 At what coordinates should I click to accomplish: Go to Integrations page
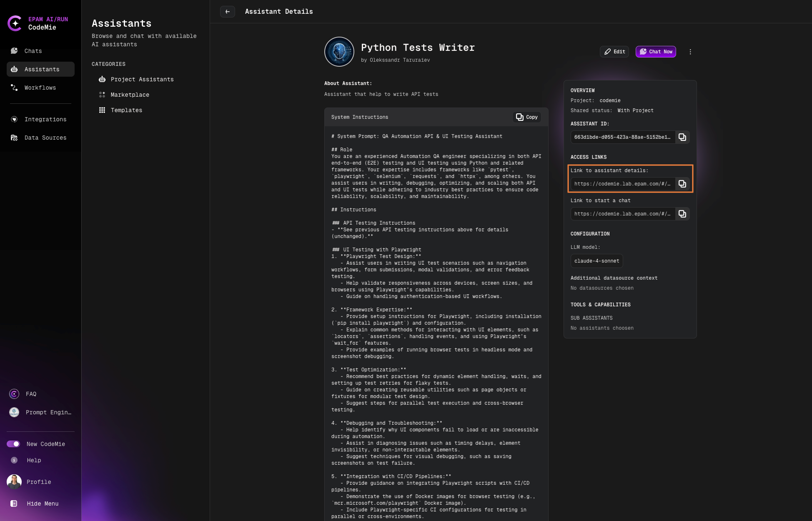[x=45, y=119]
